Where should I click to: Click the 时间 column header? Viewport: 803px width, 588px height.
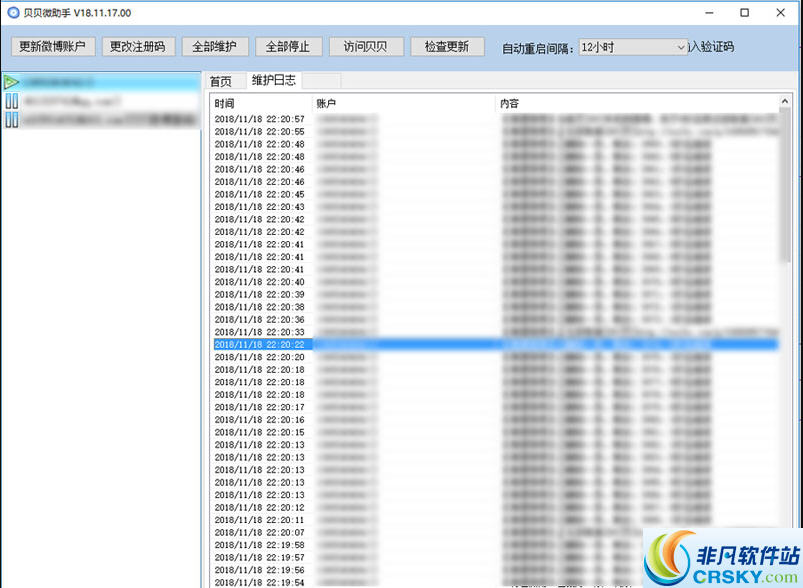tap(261, 103)
